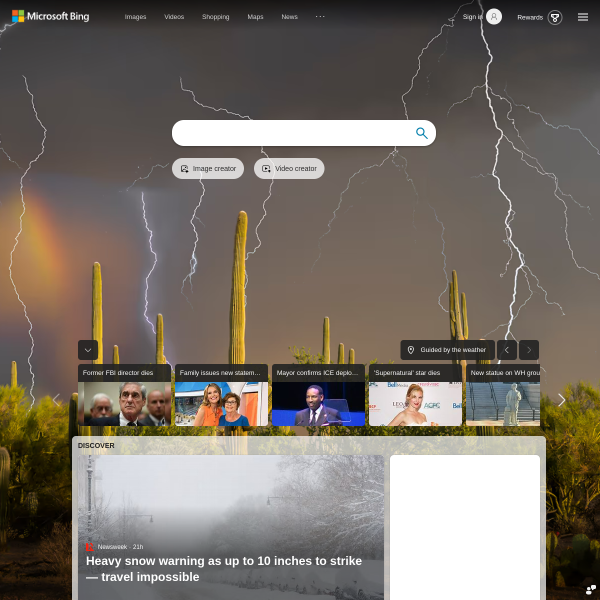600x600 pixels.
Task: Click the DISCOVER section heading
Action: tap(96, 445)
